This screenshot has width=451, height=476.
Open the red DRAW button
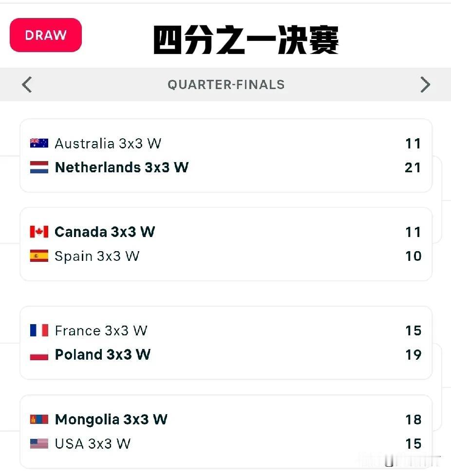[46, 35]
